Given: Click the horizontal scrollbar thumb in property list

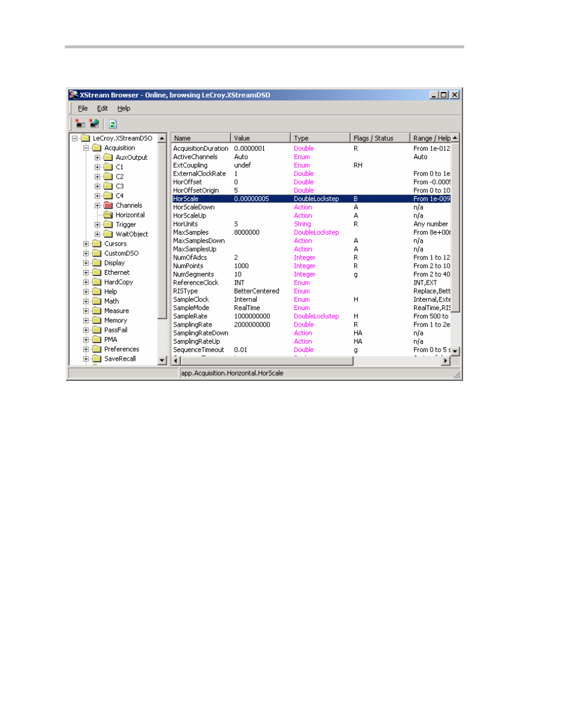Looking at the screenshot, I should pyautogui.click(x=266, y=361).
